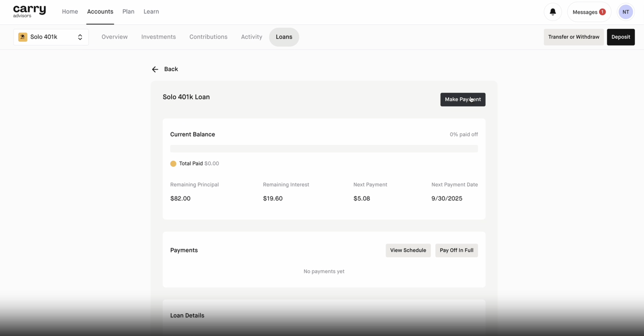Open the Plan nav item
This screenshot has height=336, width=644.
pyautogui.click(x=129, y=11)
